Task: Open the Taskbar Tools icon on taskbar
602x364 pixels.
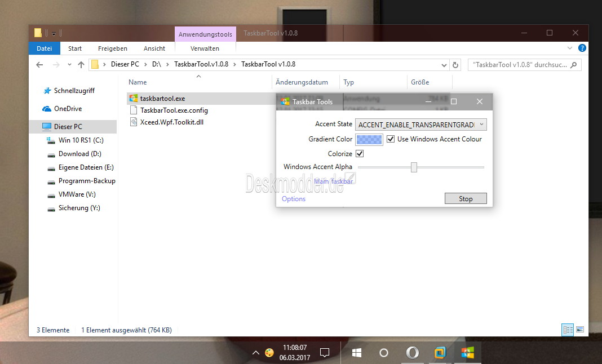Action: (468, 353)
